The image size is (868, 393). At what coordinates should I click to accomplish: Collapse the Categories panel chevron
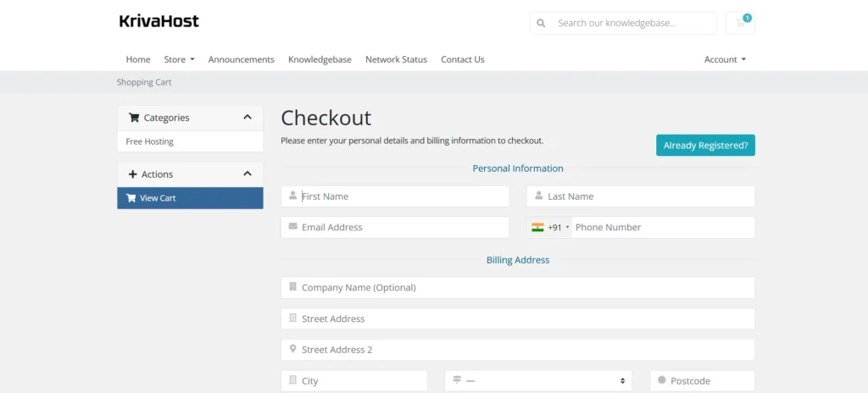tap(248, 118)
